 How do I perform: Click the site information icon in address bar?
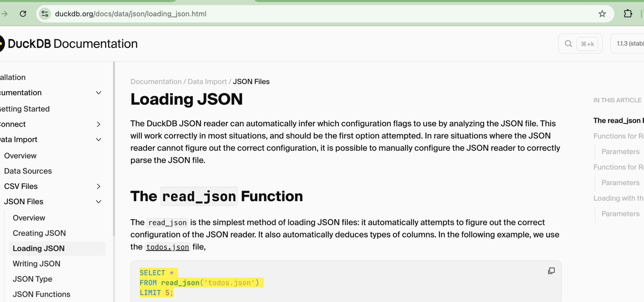[45, 14]
